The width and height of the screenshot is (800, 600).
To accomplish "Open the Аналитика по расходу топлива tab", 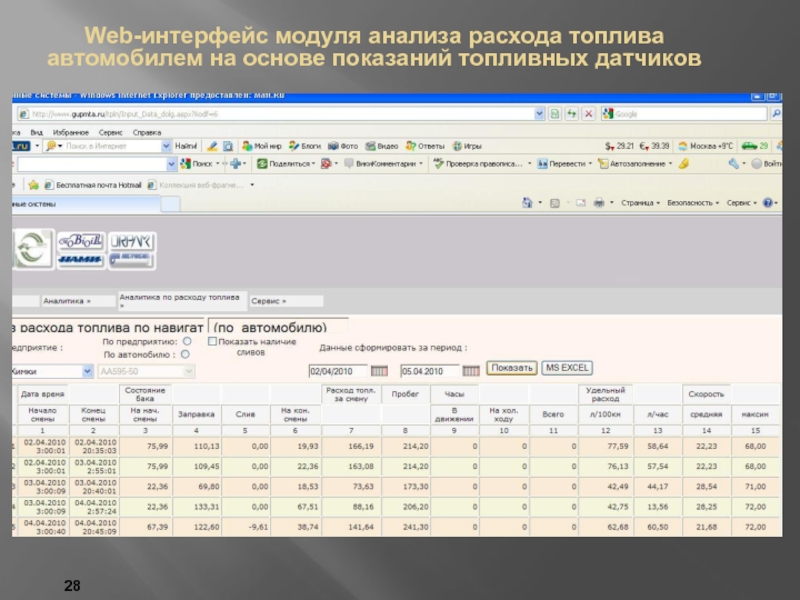I will coord(181,299).
